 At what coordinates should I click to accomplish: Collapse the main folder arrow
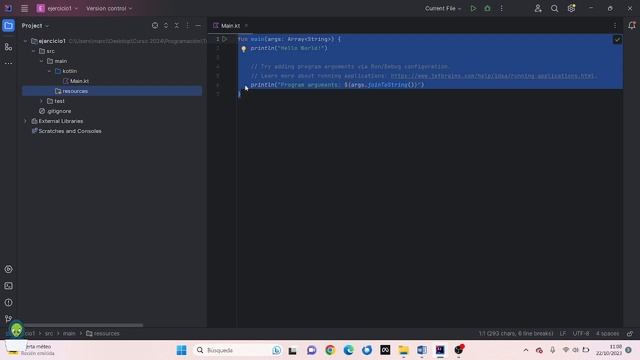42,61
